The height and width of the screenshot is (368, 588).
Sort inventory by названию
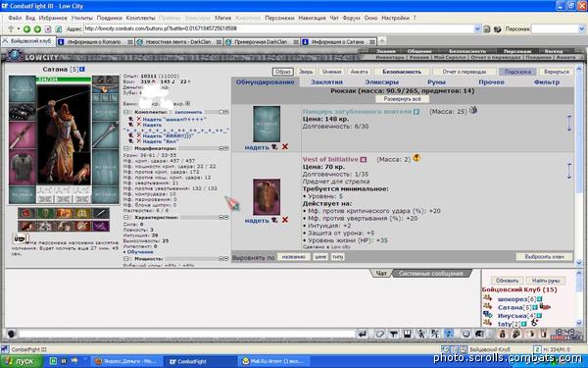294,257
